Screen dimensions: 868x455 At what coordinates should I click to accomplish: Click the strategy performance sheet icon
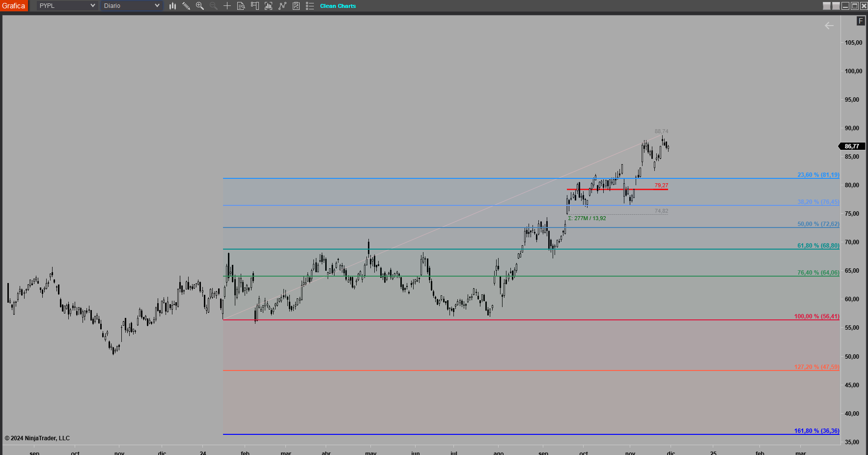[296, 6]
